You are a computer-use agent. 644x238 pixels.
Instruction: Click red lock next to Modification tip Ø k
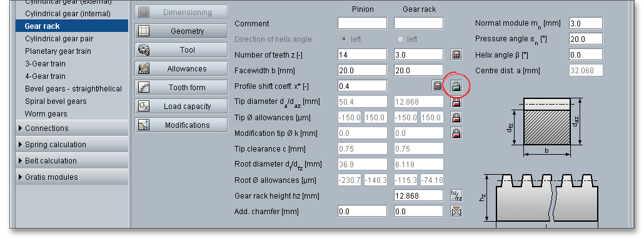click(456, 133)
